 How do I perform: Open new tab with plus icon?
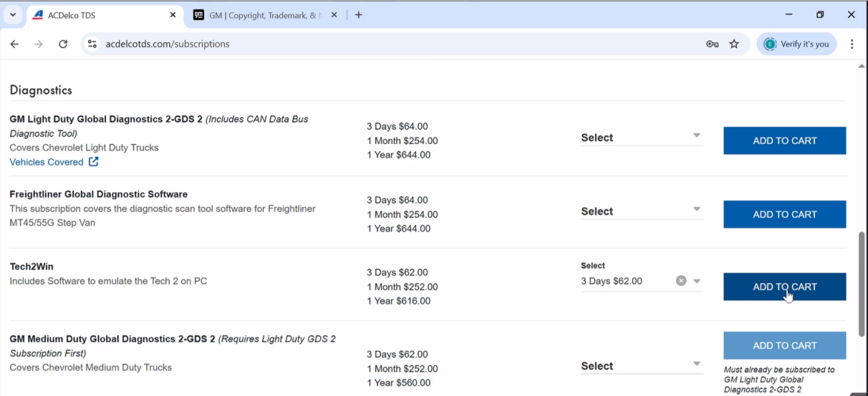pos(358,14)
